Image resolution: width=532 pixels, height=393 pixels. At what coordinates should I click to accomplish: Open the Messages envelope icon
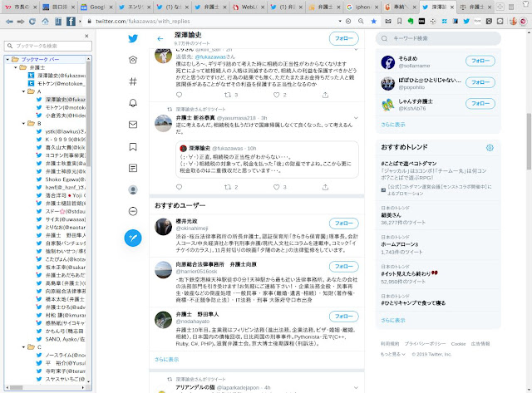(x=133, y=125)
